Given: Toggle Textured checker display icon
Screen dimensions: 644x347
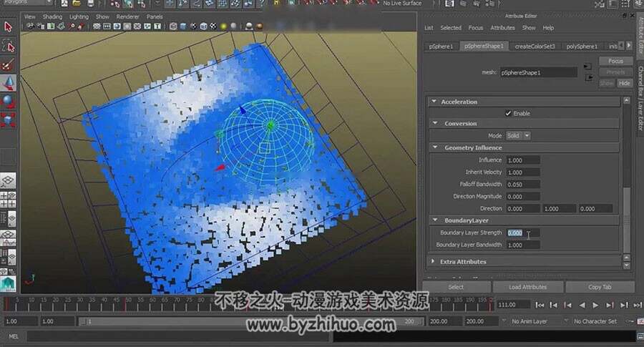Looking at the screenshot, I should point(213,26).
